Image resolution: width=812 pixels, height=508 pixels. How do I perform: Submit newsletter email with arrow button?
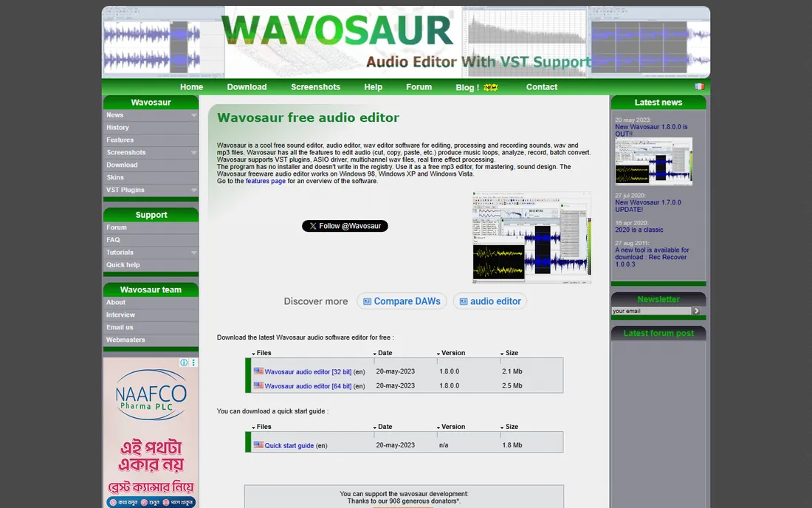pos(697,311)
